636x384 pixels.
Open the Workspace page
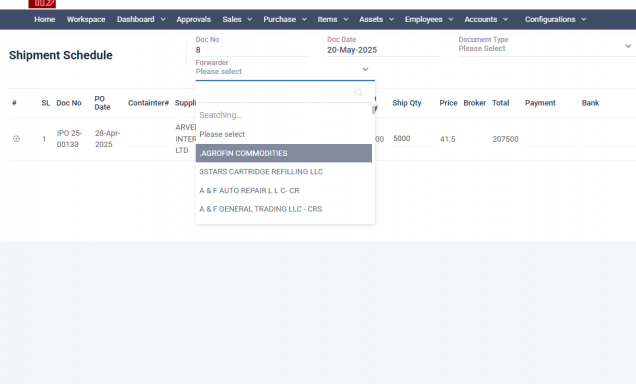(86, 19)
